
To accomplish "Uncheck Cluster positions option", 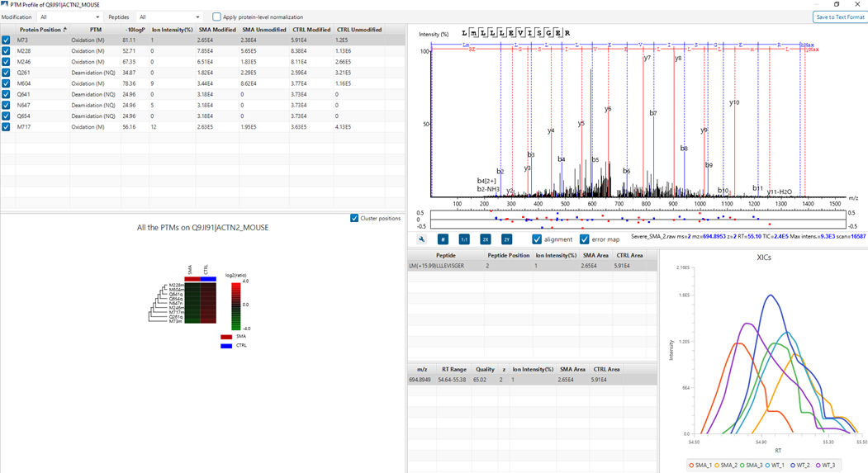I will point(354,218).
